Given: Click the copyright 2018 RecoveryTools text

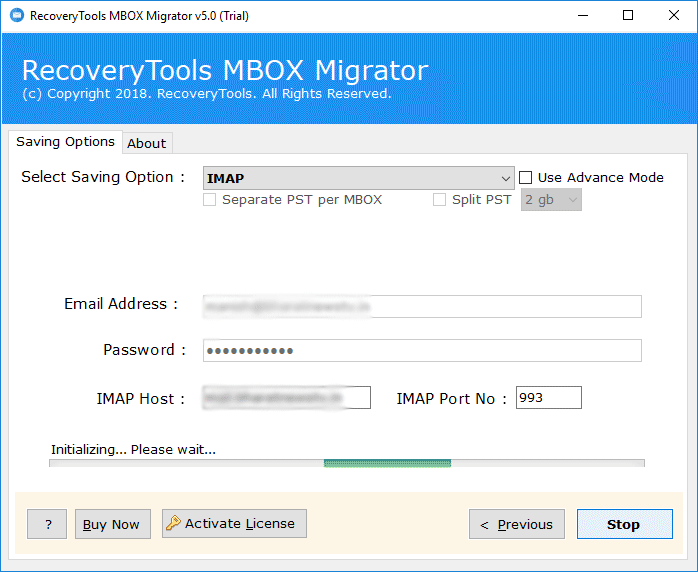Looking at the screenshot, I should (x=207, y=94).
